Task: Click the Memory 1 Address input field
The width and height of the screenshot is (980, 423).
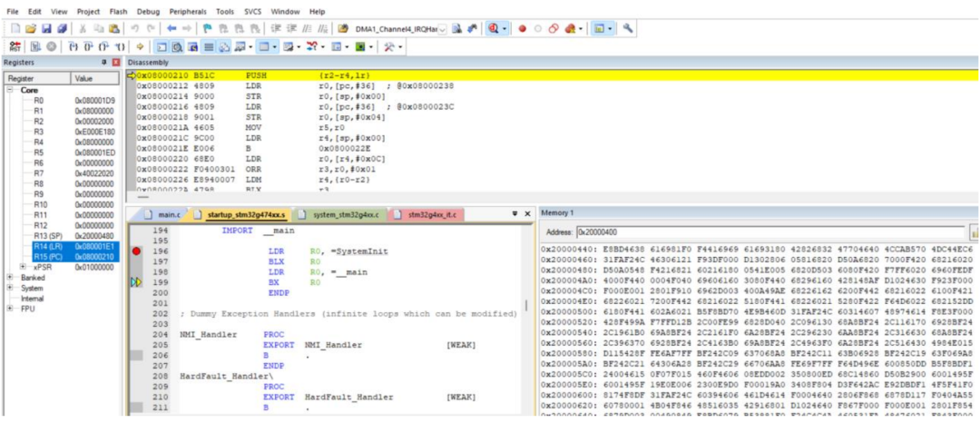Action: pyautogui.click(x=770, y=233)
